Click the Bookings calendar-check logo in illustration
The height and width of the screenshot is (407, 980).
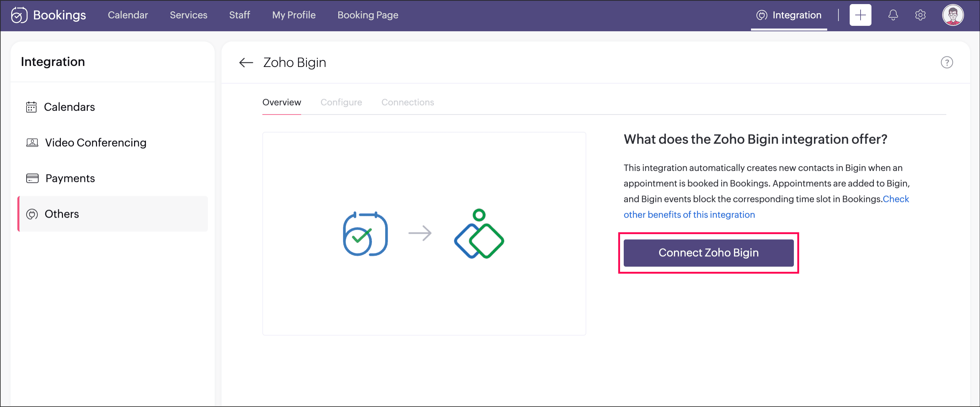[365, 233]
